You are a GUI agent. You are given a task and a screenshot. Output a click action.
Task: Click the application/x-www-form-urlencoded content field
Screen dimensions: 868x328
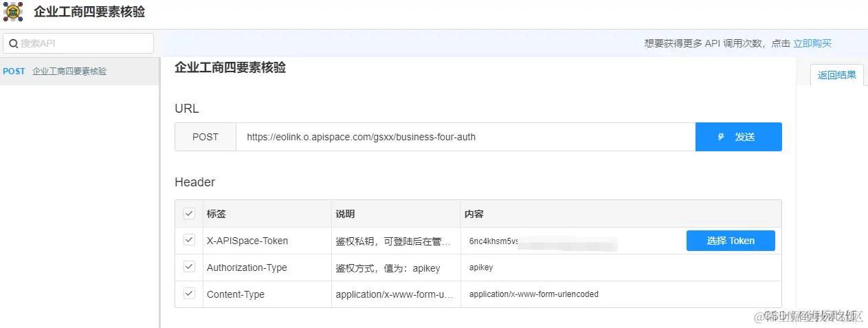click(621, 294)
